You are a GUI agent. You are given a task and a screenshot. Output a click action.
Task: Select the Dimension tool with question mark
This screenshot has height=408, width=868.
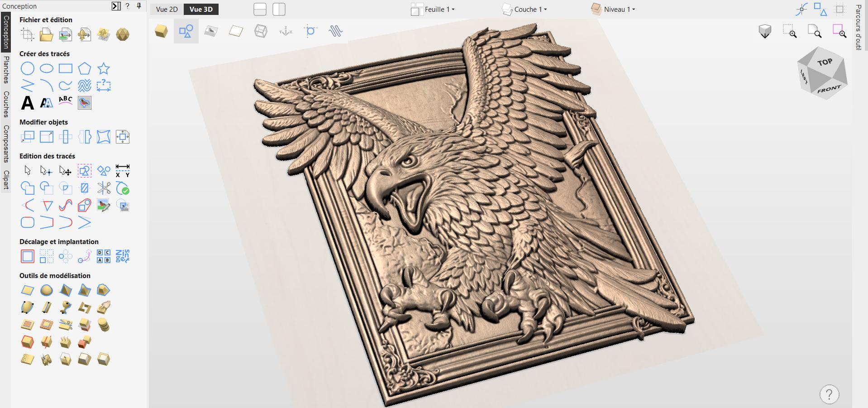pyautogui.click(x=104, y=86)
